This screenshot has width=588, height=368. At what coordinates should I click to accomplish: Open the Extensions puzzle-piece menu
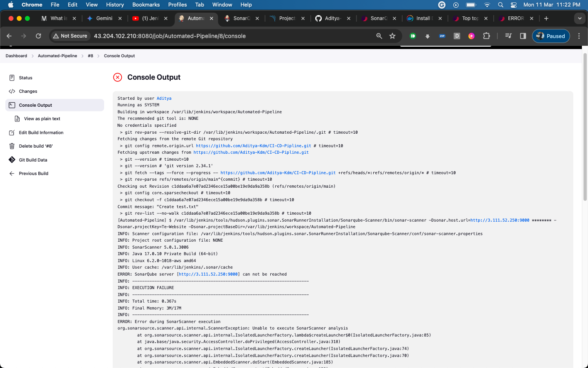pos(486,36)
